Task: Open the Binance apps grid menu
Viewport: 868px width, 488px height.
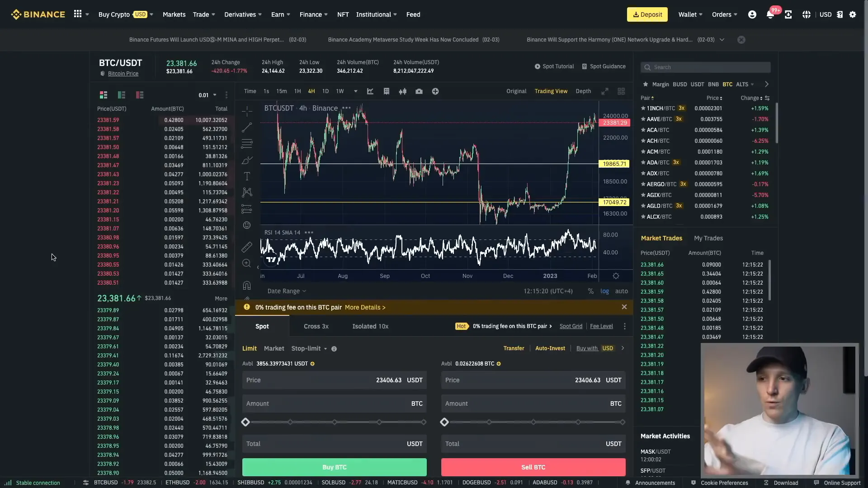Action: pyautogui.click(x=78, y=14)
